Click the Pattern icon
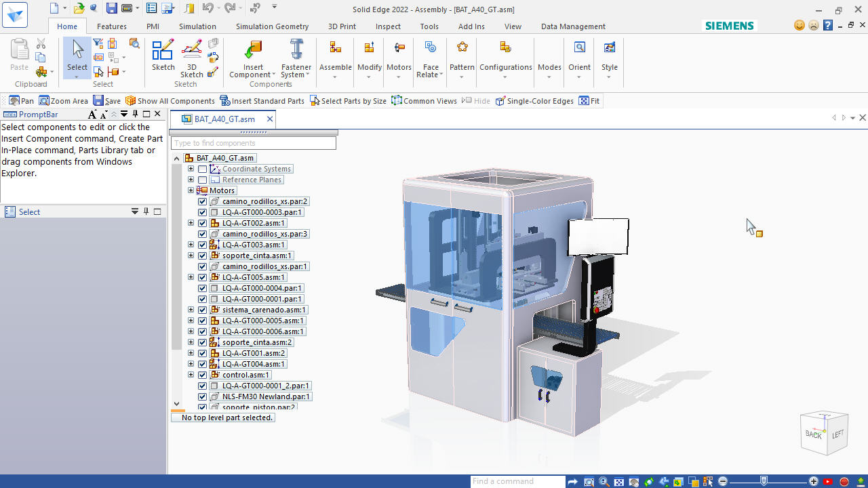868x488 pixels. [x=462, y=47]
